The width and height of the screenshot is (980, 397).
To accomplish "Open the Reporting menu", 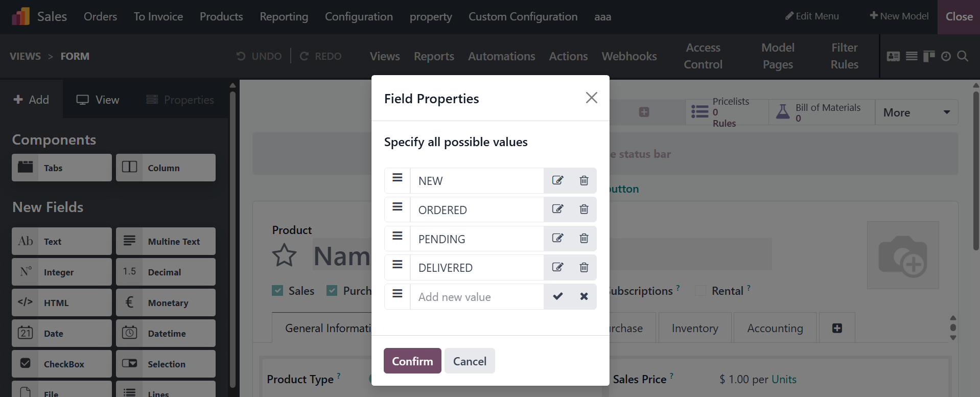I will (x=284, y=17).
